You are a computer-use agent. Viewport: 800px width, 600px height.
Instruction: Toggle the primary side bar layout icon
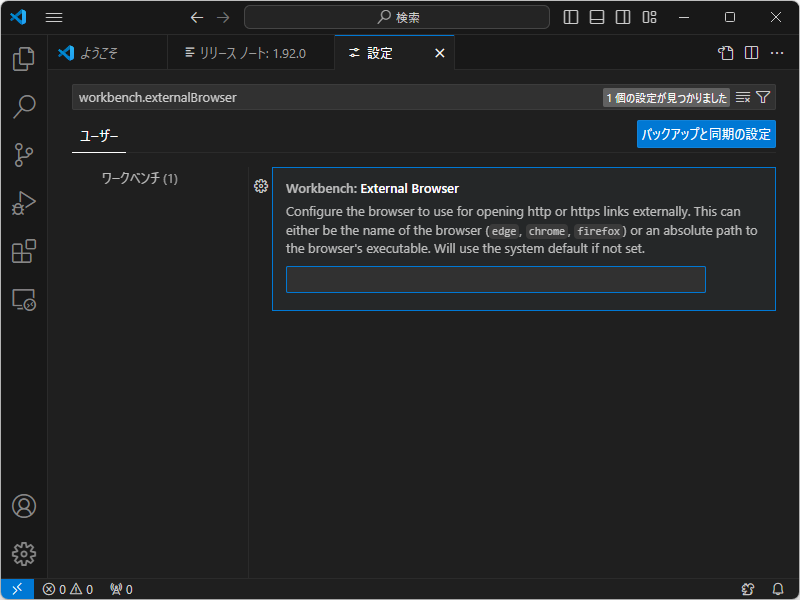click(x=571, y=17)
